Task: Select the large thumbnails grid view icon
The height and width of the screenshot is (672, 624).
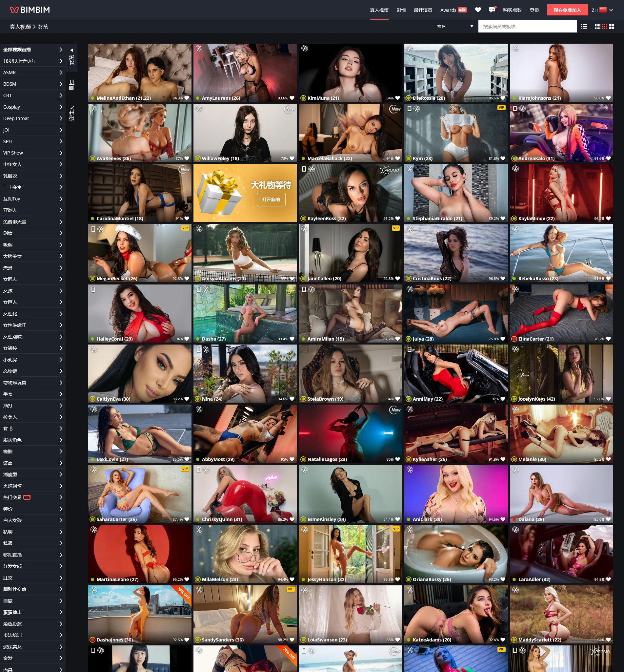Action: coord(612,26)
